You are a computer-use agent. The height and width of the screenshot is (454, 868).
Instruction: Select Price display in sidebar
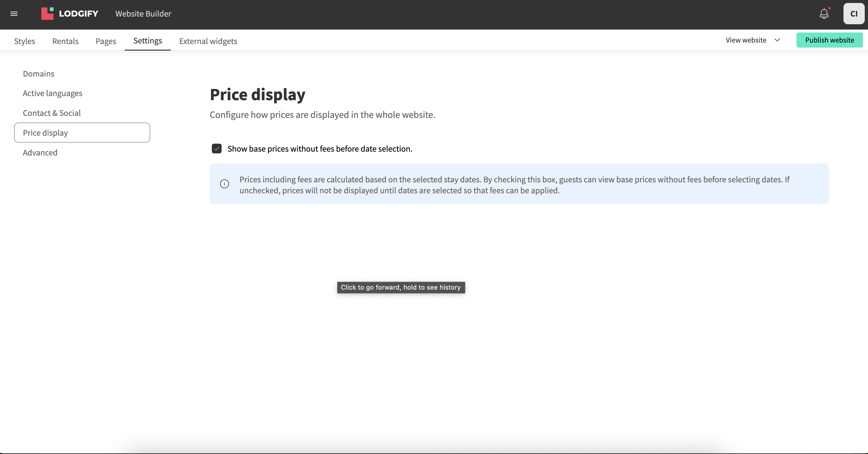[x=82, y=133]
